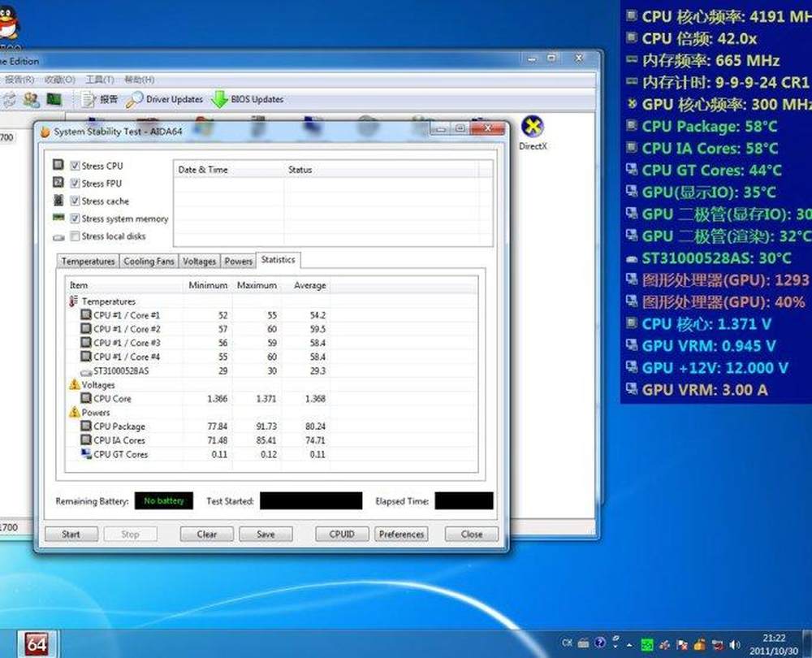Select the CPU Core voltage row
Image resolution: width=812 pixels, height=658 pixels.
(271, 398)
